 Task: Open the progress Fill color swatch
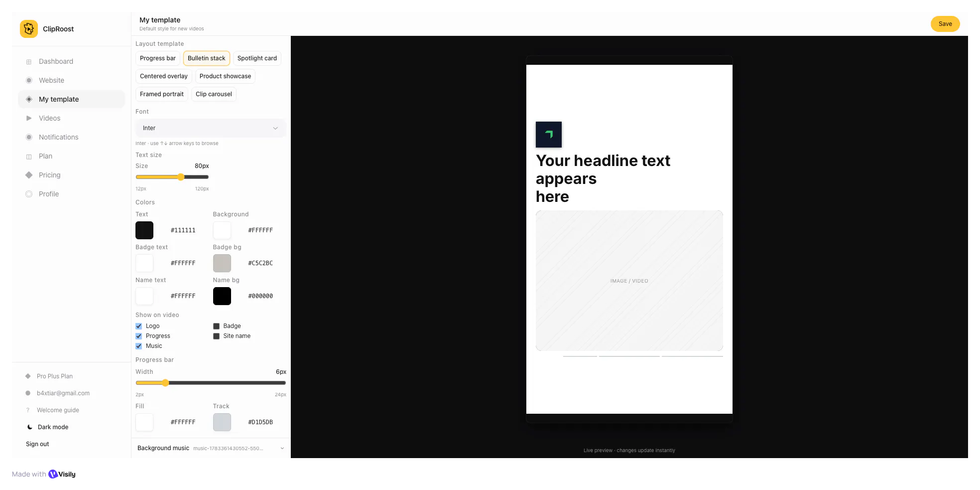tap(144, 422)
